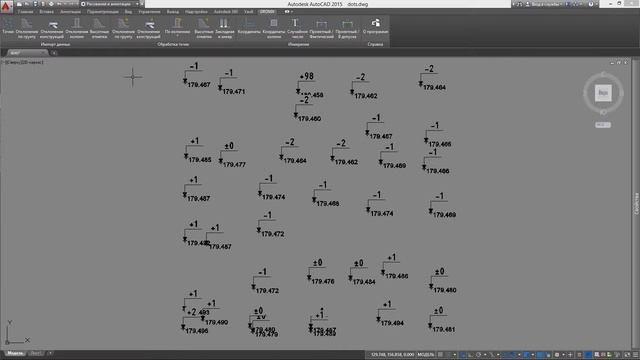This screenshot has width=640, height=360.
Task: Switch to the Аннотации ribbon tab
Action: click(x=70, y=12)
